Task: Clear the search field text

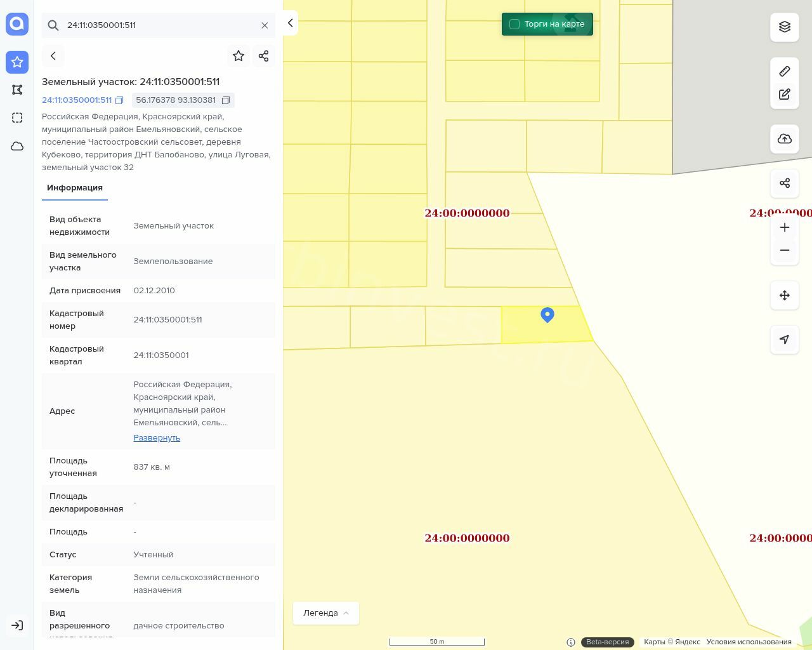Action: [265, 25]
